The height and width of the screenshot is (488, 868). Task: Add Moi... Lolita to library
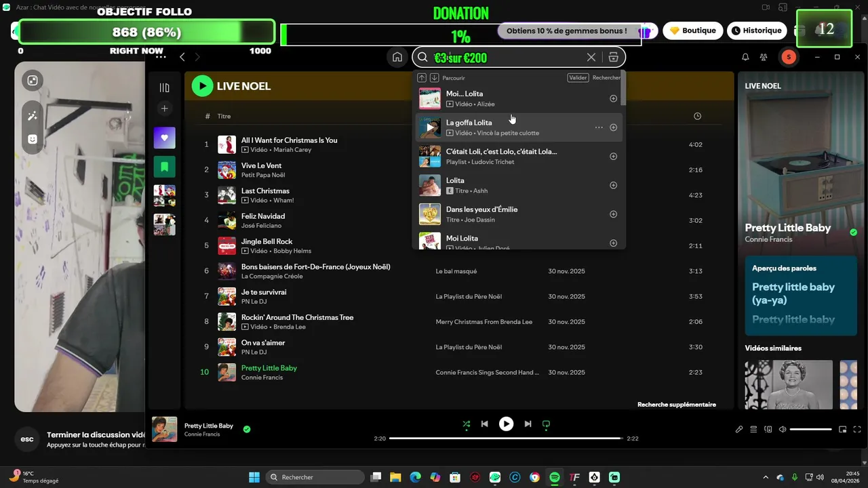click(x=613, y=98)
